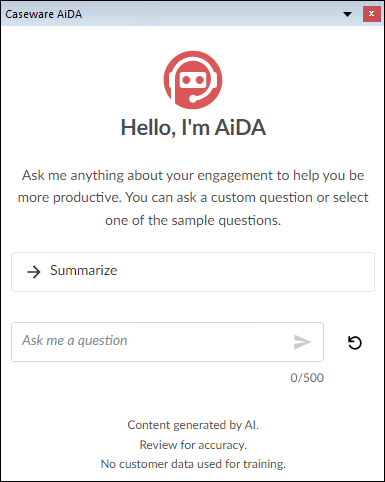Click the "Review for accuracy." notice
This screenshot has height=482, width=385.
coord(193,445)
